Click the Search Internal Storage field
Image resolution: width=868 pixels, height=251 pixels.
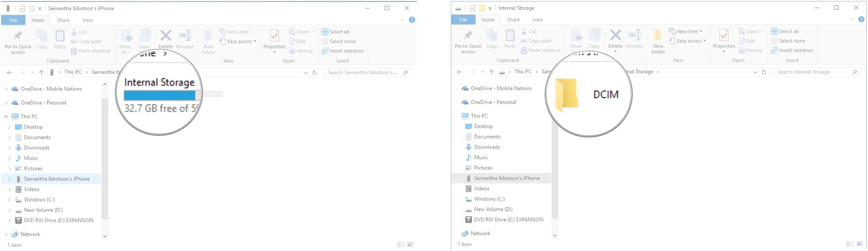point(812,72)
